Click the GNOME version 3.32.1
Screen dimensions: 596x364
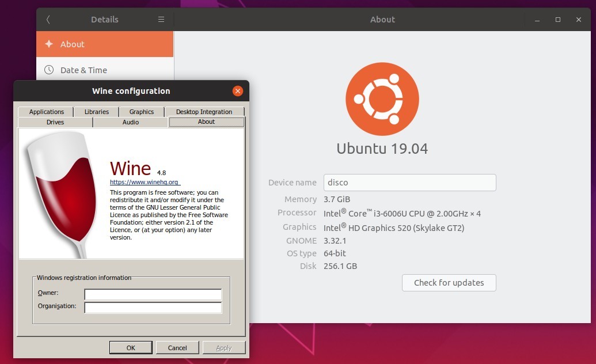coord(335,241)
